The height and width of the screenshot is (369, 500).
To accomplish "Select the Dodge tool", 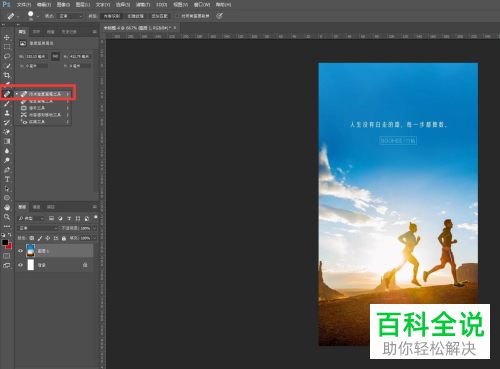I will [x=7, y=160].
